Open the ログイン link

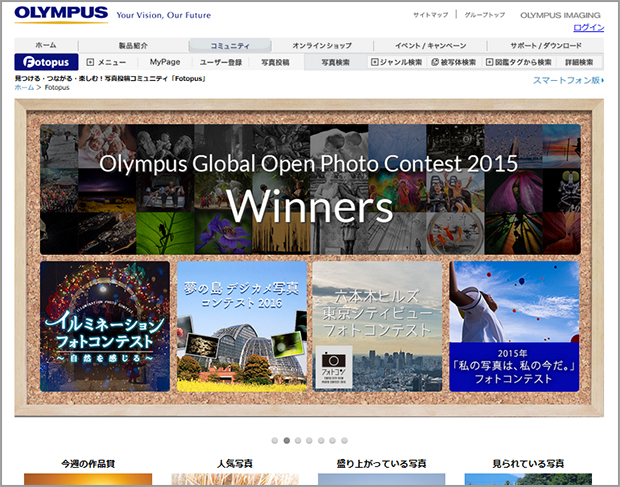[589, 27]
